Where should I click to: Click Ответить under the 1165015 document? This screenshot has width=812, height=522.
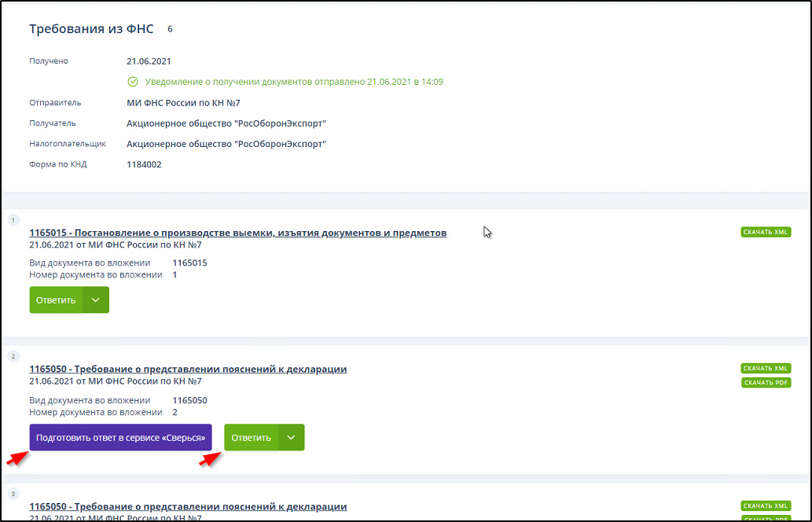56,300
